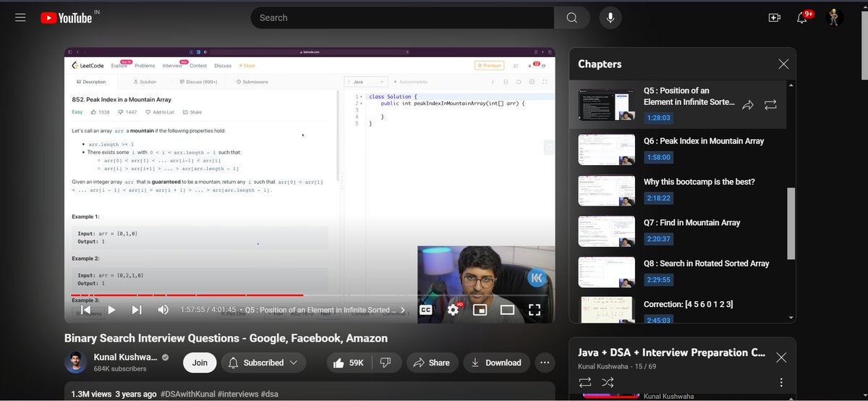Jump to Q8 : Search in Rotated Sorted Array

tap(707, 263)
